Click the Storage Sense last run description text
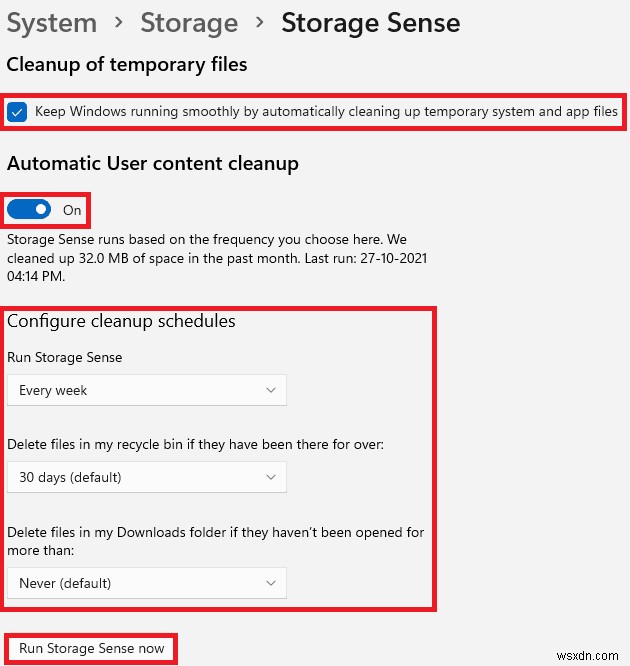 (214, 256)
